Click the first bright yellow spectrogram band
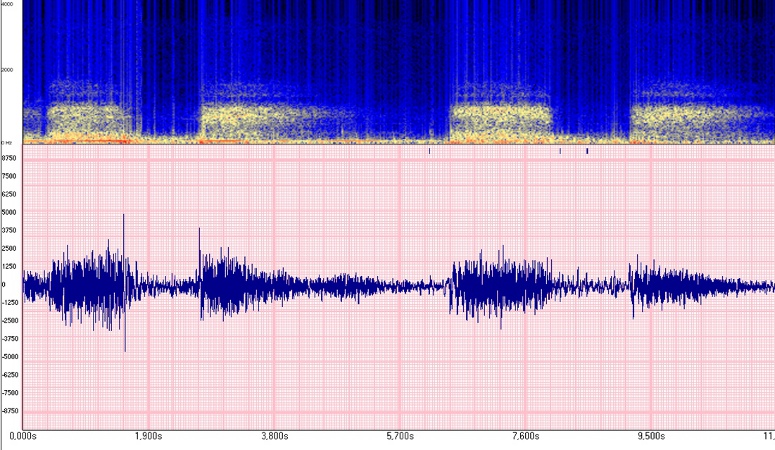This screenshot has width=775, height=450. click(83, 120)
